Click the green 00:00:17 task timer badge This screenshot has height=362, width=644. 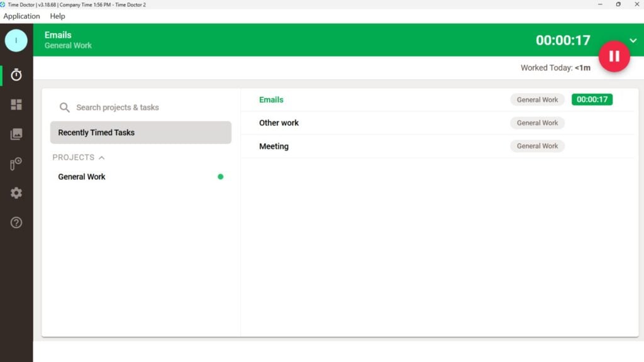click(592, 99)
